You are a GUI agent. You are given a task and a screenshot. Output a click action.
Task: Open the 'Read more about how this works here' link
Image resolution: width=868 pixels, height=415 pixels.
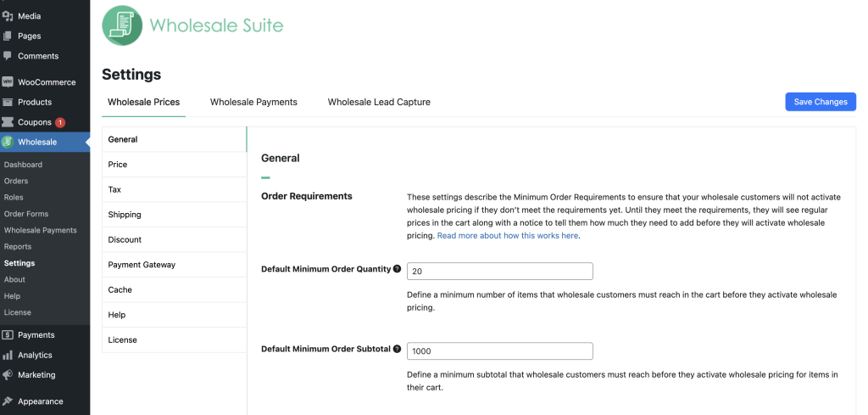tap(508, 235)
